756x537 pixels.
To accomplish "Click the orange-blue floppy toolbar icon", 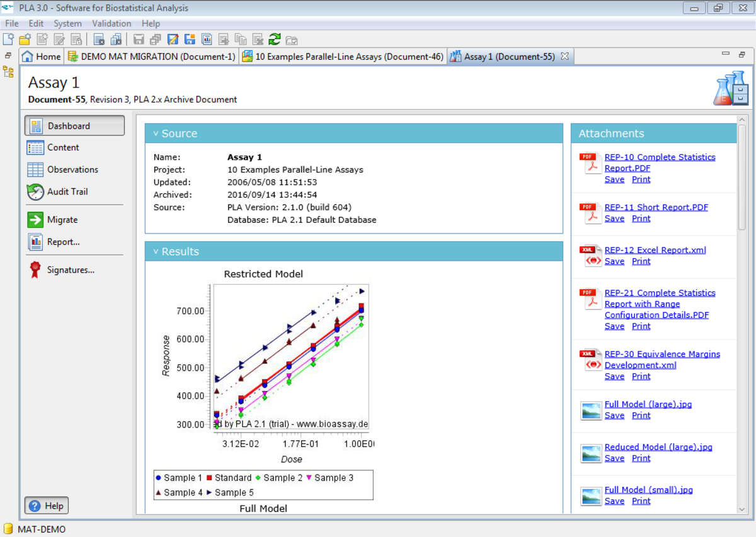I will tap(190, 39).
